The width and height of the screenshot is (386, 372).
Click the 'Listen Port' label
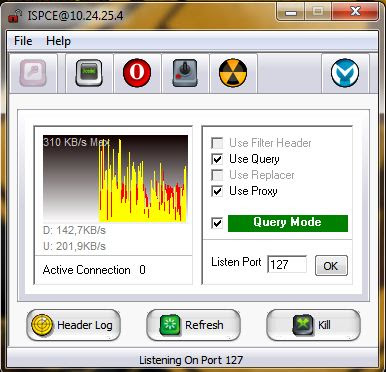[236, 262]
